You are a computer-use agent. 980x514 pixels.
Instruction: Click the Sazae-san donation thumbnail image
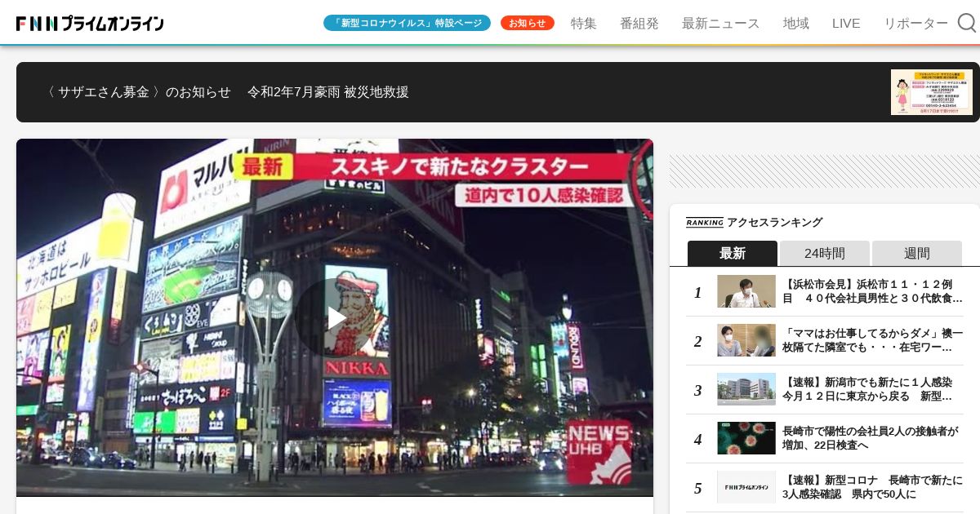coord(932,92)
